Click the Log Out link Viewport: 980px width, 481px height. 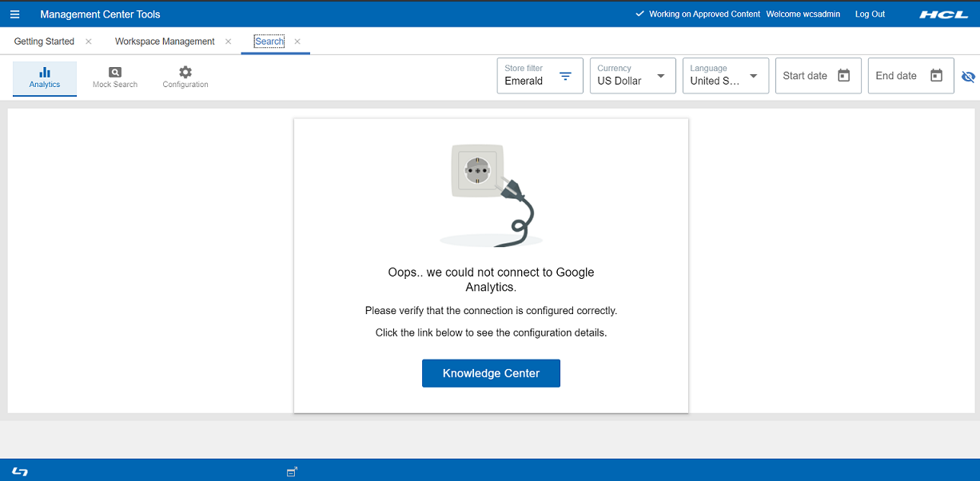pos(870,14)
